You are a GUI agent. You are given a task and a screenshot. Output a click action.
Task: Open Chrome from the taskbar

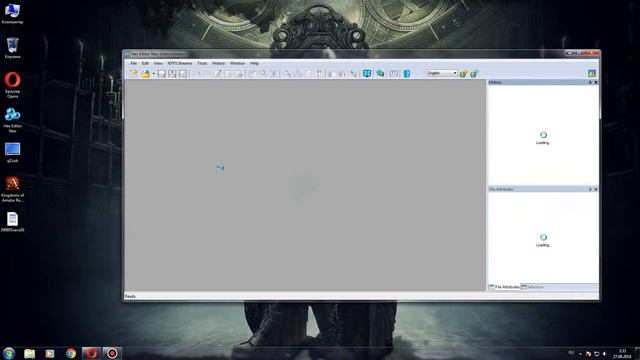pyautogui.click(x=71, y=353)
